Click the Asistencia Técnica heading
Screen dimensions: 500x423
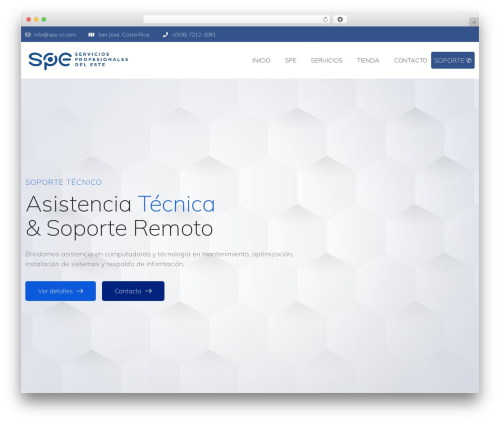[x=120, y=204]
